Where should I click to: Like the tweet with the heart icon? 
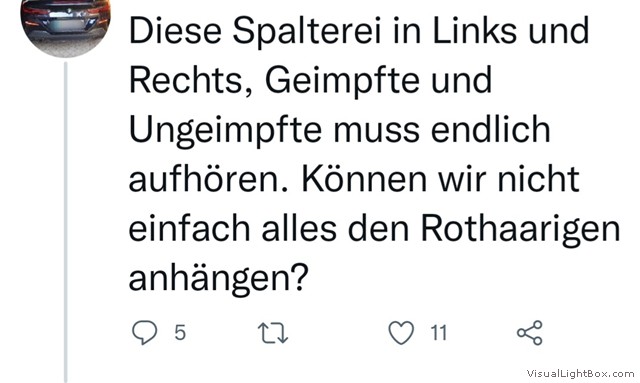401,332
